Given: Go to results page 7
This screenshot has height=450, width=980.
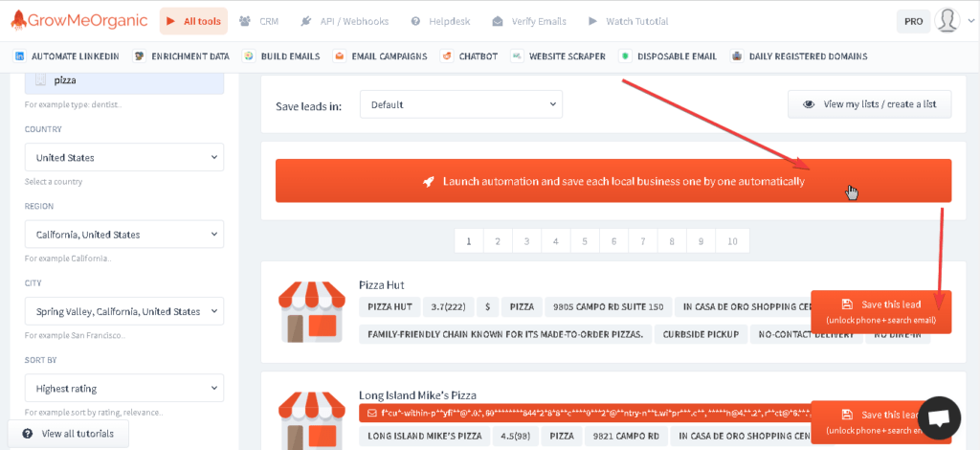Looking at the screenshot, I should 643,240.
